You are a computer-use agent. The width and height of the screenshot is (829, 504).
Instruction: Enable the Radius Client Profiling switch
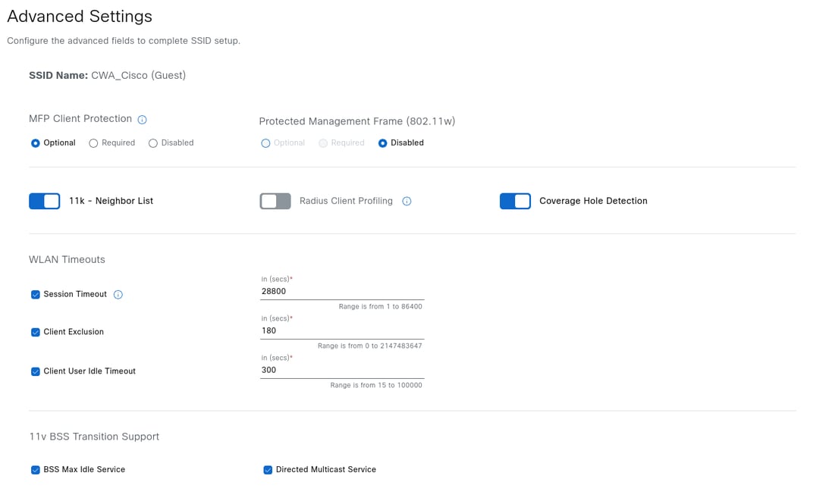(x=275, y=201)
